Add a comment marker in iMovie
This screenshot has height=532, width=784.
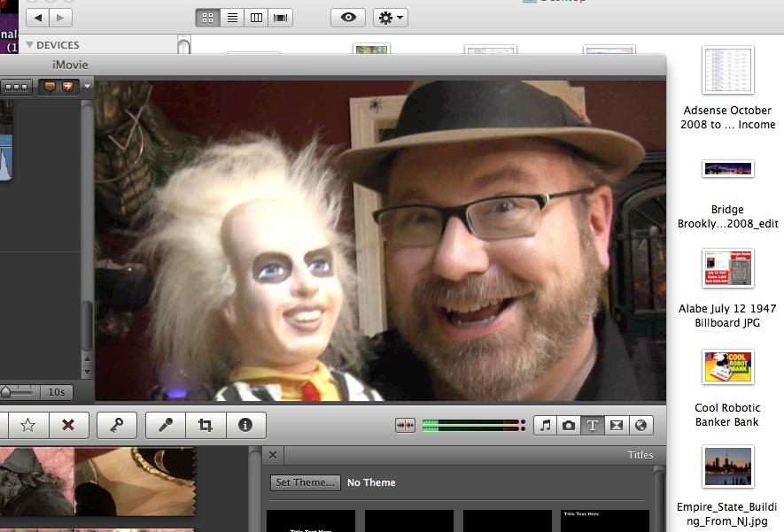pyautogui.click(x=50, y=87)
